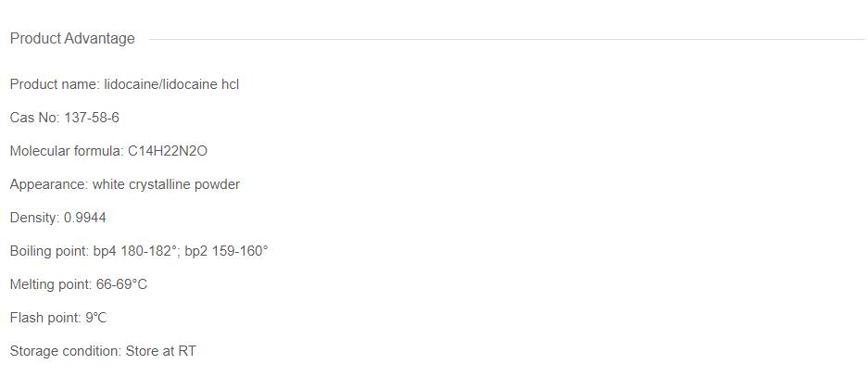Click the flash point value 9℃
Image resolution: width=868 pixels, height=377 pixels.
point(96,318)
